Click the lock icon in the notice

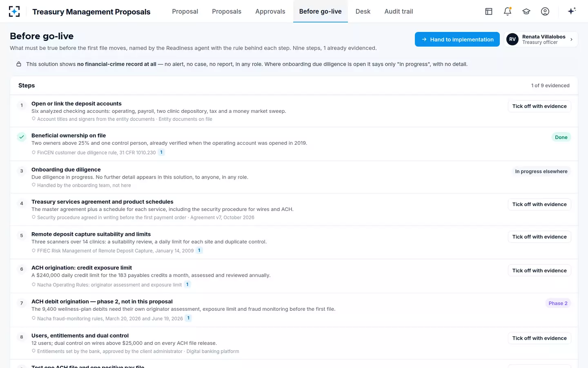click(x=19, y=64)
